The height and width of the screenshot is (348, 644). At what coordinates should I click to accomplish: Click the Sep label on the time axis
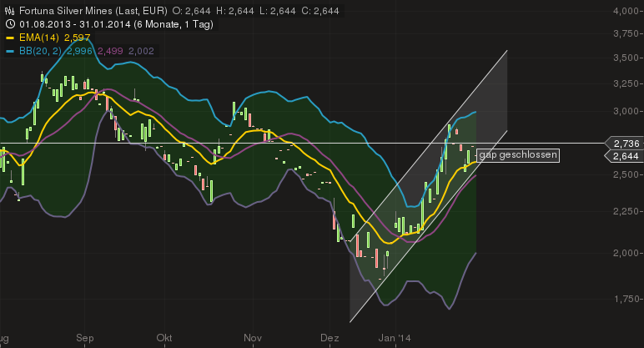[84, 340]
